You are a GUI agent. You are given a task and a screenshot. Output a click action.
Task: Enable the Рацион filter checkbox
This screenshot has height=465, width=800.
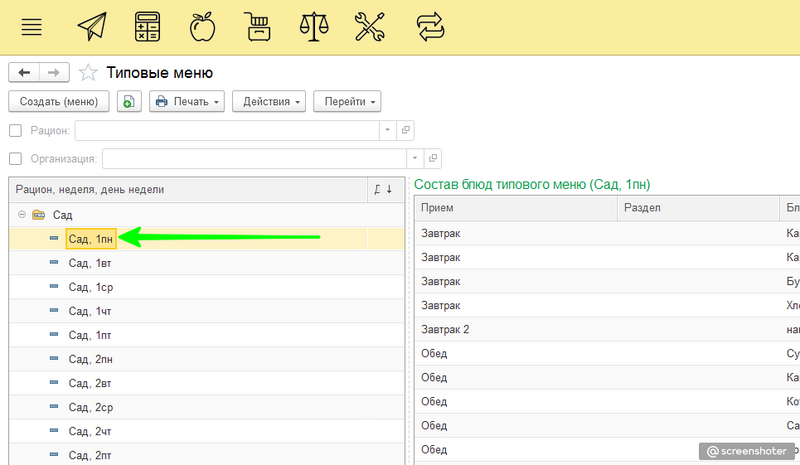tap(15, 130)
